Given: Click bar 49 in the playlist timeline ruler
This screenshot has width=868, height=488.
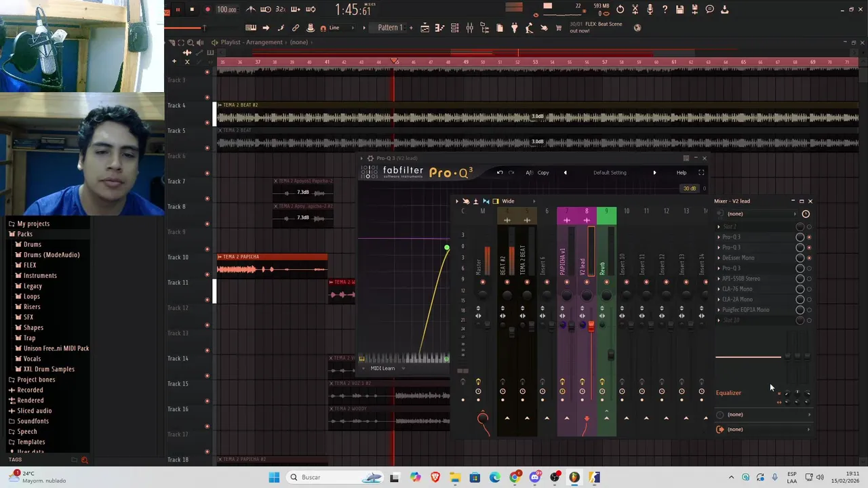Looking at the screenshot, I should tap(466, 62).
